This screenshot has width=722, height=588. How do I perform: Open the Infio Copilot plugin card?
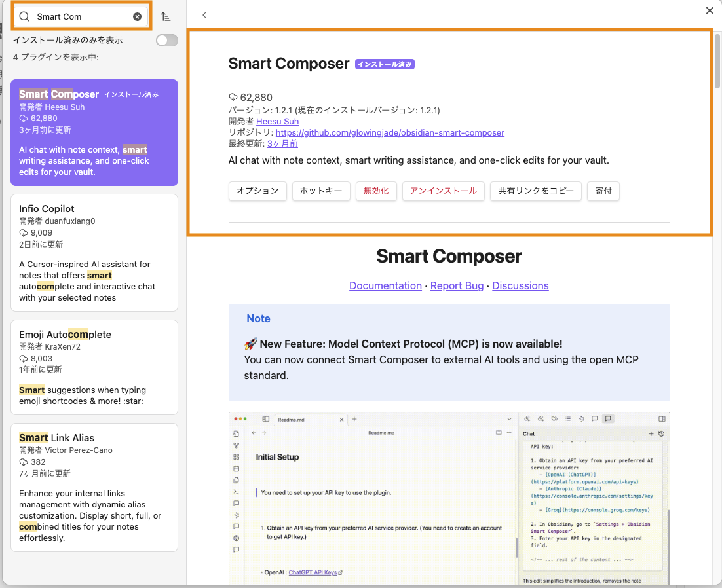(x=94, y=253)
